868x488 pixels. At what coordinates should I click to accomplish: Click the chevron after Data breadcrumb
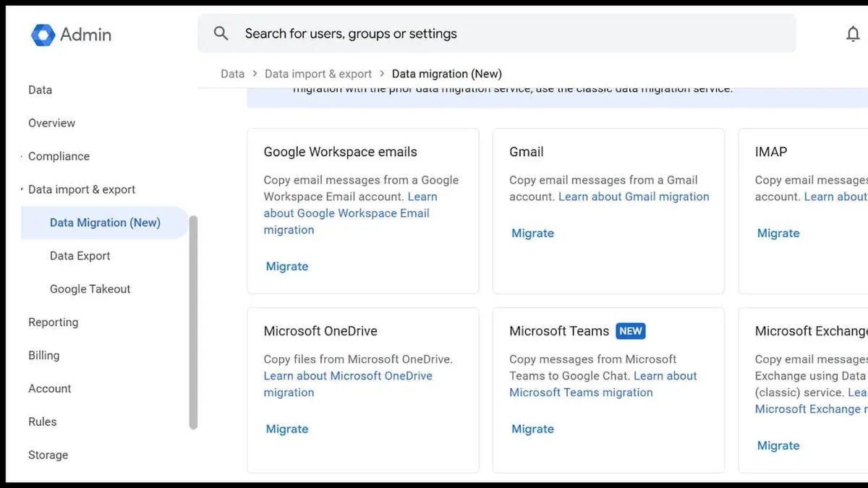(255, 74)
